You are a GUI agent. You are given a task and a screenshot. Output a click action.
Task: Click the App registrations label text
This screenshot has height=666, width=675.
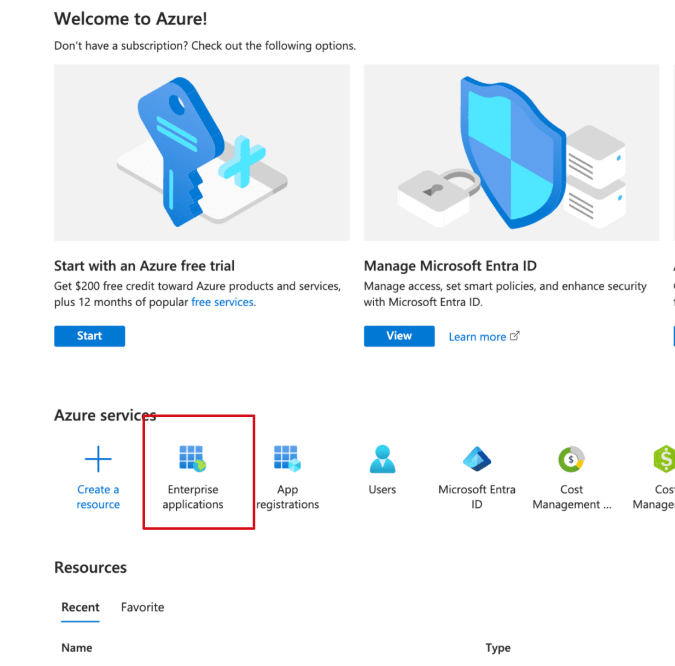[x=287, y=497]
